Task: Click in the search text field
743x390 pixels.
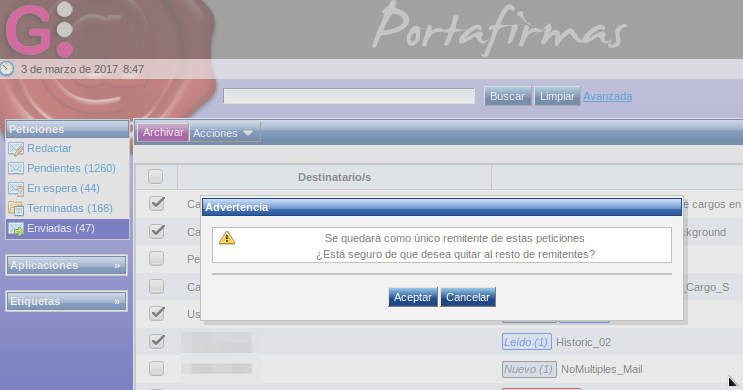Action: (349, 96)
